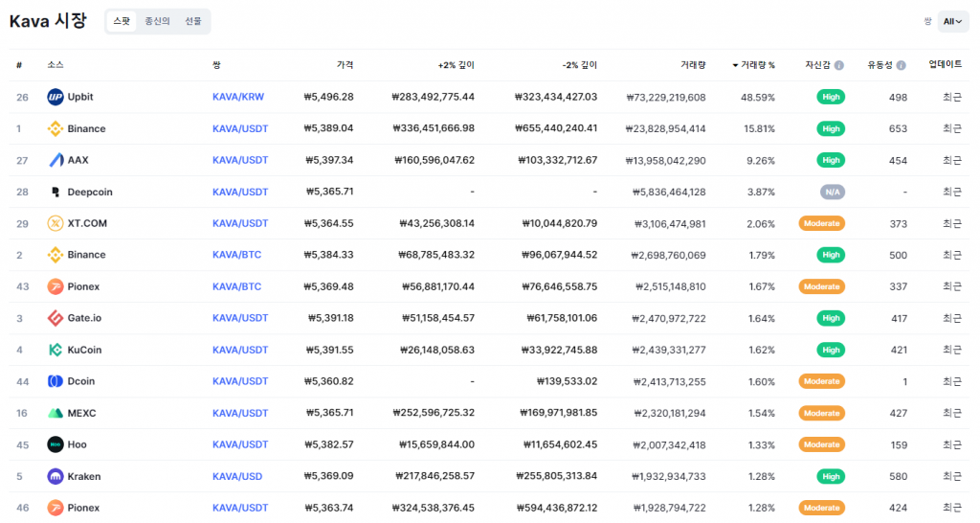Click the price ₩5,496.28 in Upbit row
Image resolution: width=980 pixels, height=523 pixels.
tap(329, 97)
